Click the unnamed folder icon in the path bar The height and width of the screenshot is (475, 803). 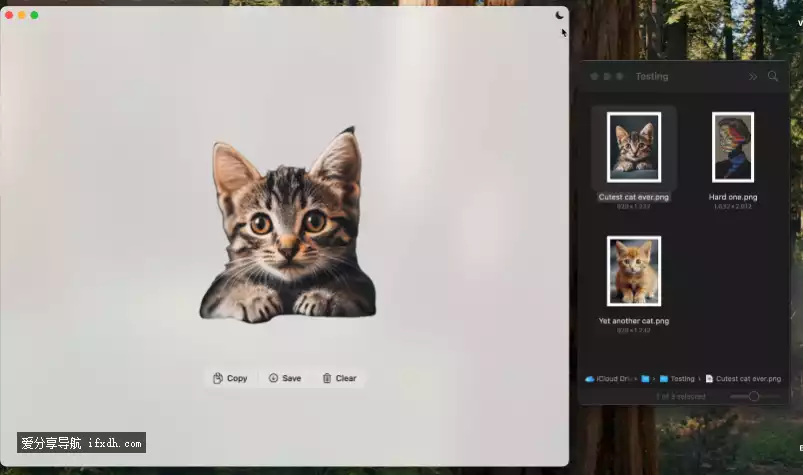point(645,379)
